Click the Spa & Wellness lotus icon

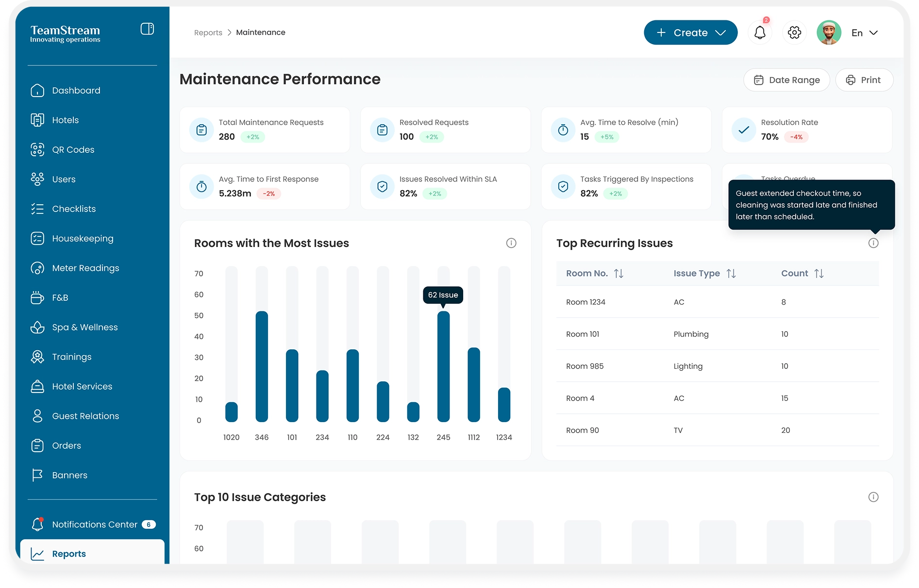(x=37, y=327)
